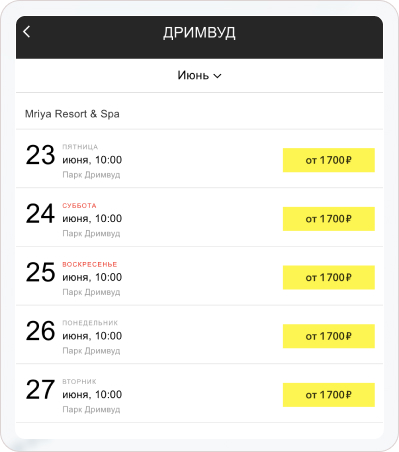This screenshot has height=452, width=399.
Task: Buy tickets from 1700₽ for 26 июня
Action: (x=329, y=336)
